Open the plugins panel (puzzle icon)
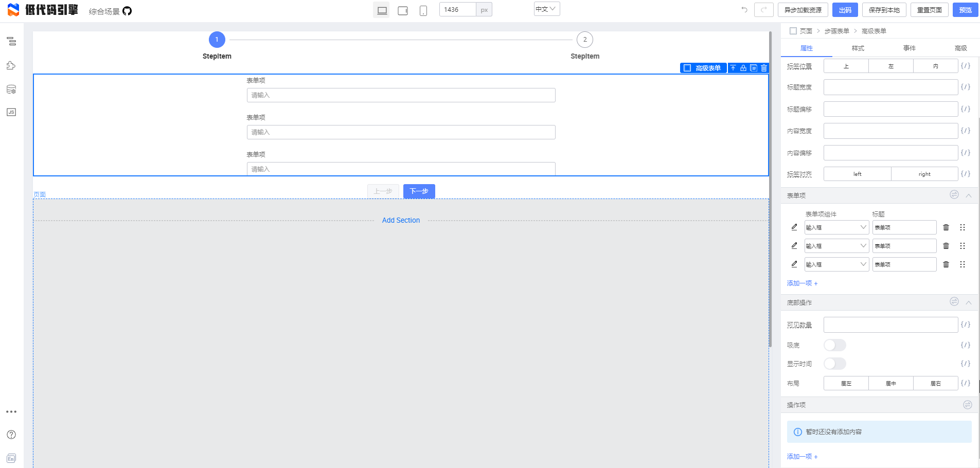This screenshot has width=980, height=468. point(11,65)
